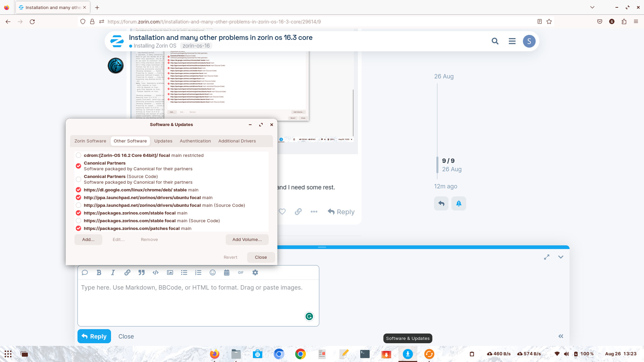The image size is (644, 362).
Task: Submit the post with the blue Reply button
Action: tap(94, 336)
